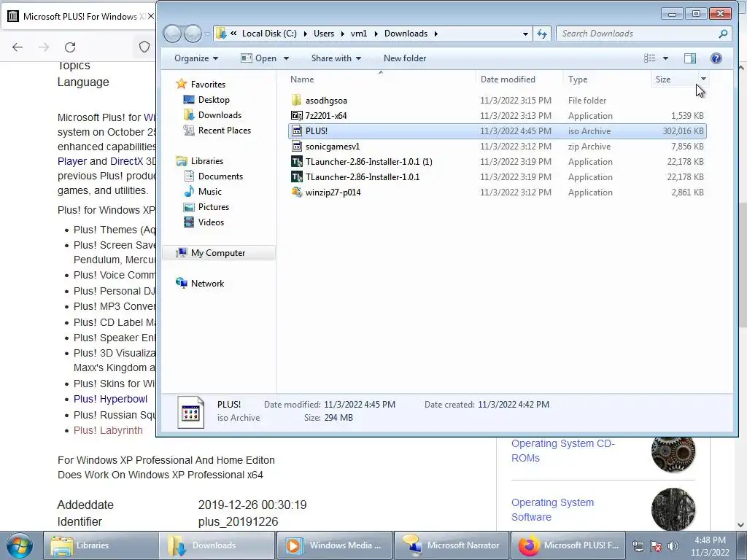The image size is (747, 560).
Task: Select the asodhgsoa folder icon
Action: [x=296, y=101]
